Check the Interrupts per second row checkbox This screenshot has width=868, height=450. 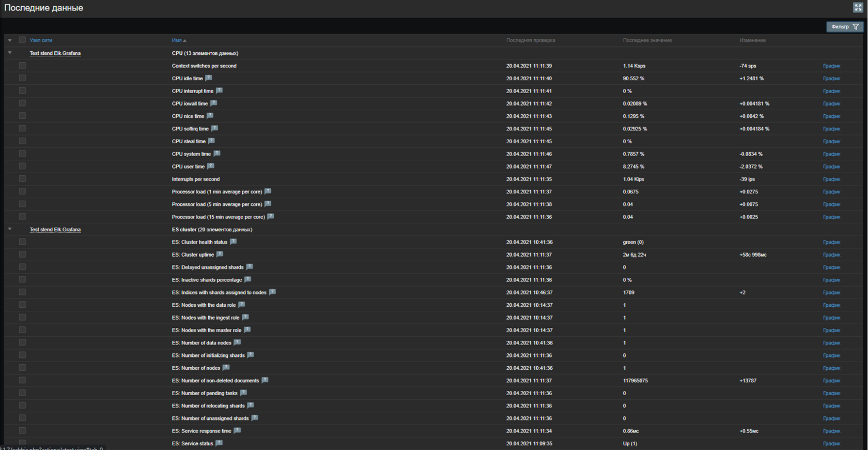click(x=22, y=179)
